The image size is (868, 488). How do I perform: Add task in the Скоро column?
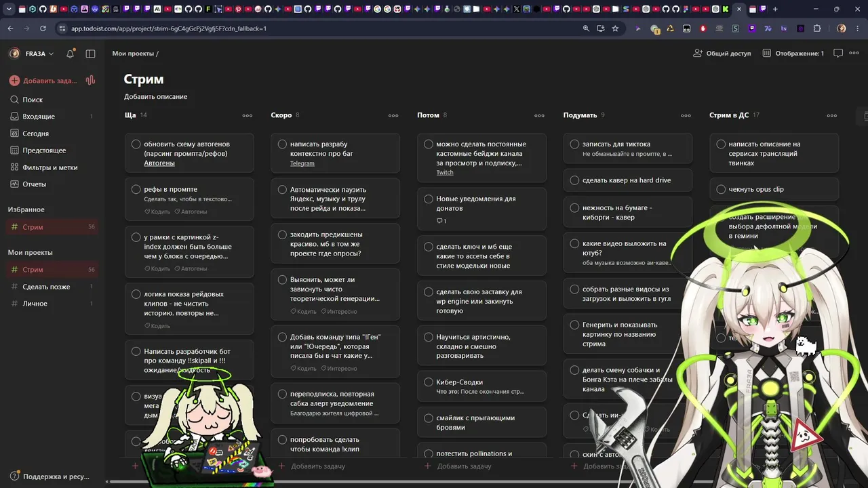click(313, 466)
